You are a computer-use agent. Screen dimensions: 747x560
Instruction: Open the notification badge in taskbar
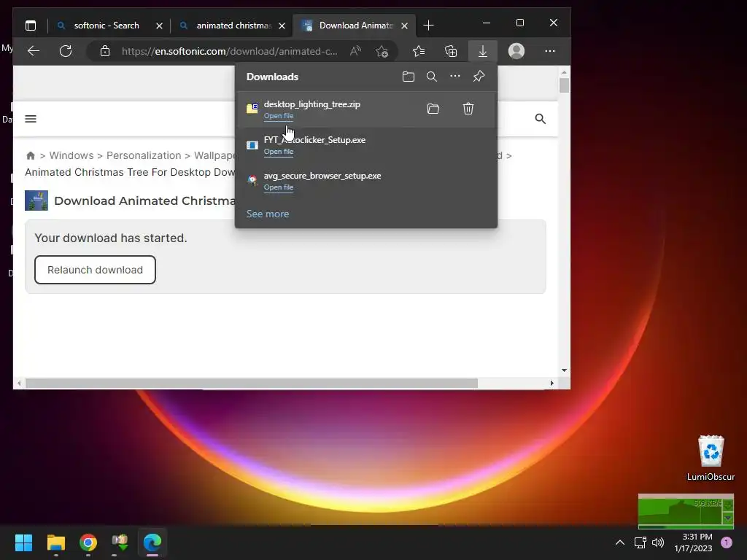(x=727, y=542)
